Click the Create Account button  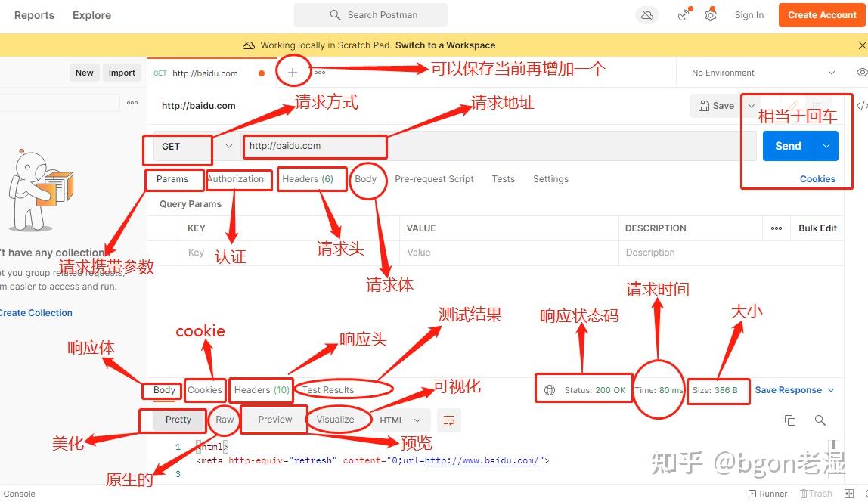(x=821, y=14)
